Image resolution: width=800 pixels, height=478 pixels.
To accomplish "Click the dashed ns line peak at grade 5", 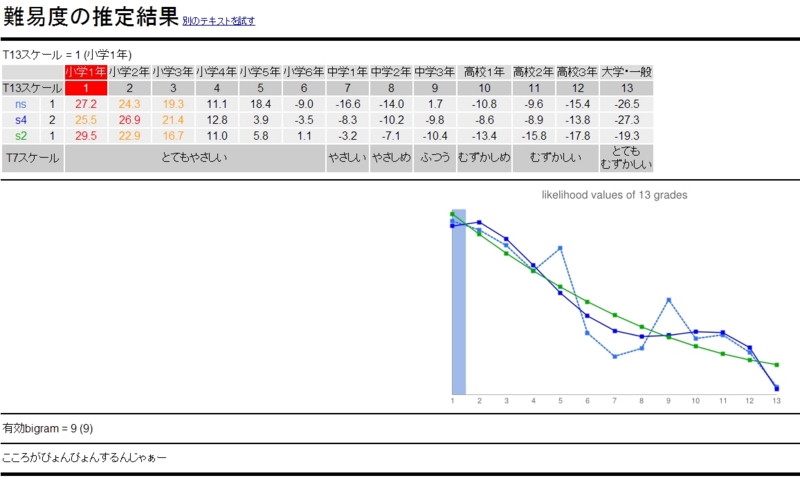I will 560,248.
